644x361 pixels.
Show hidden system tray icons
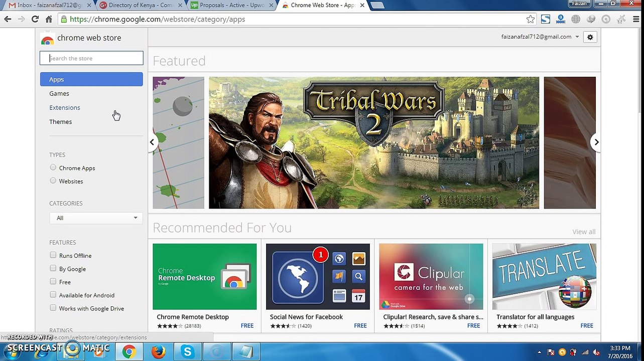coord(540,352)
